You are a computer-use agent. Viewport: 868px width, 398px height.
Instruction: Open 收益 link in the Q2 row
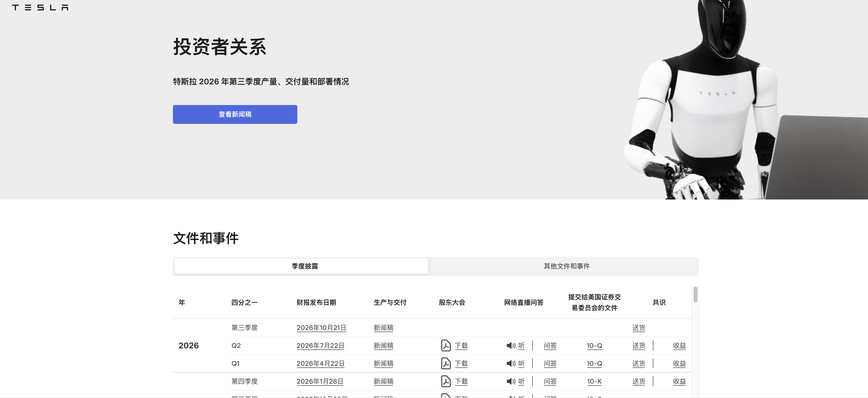tap(679, 345)
